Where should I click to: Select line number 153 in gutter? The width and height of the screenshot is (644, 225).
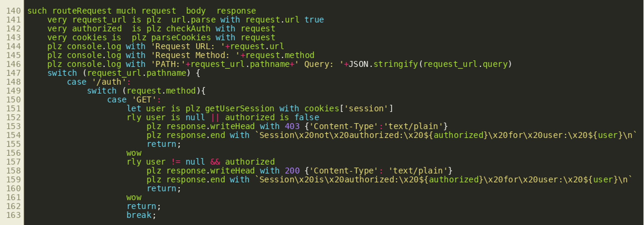tap(13, 126)
